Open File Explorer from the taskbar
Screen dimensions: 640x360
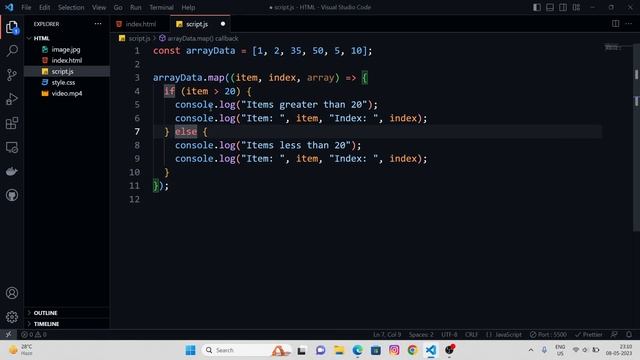pyautogui.click(x=339, y=350)
